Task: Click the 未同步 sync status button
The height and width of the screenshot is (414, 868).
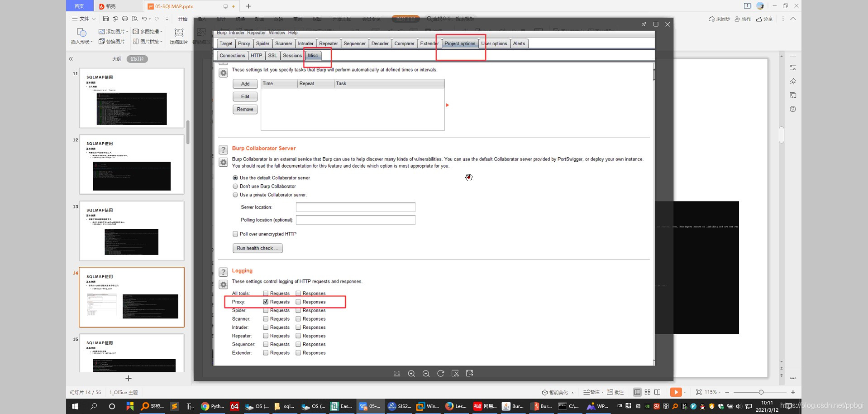Action: (x=719, y=19)
